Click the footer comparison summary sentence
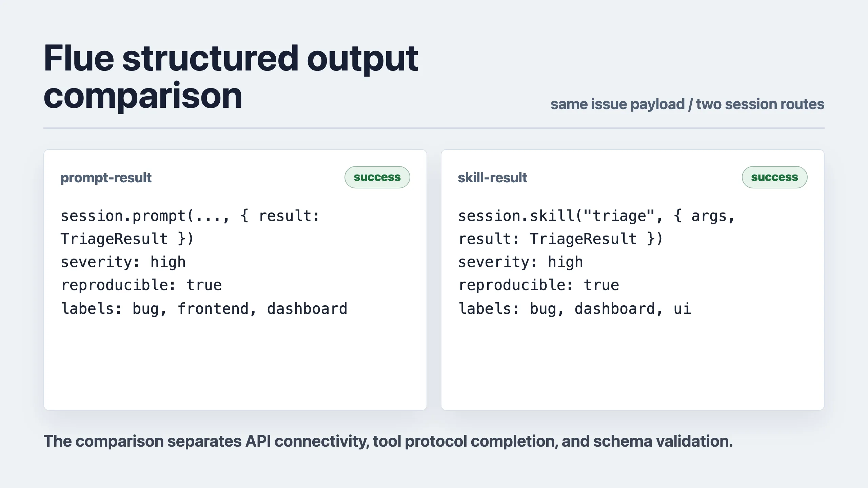The image size is (868, 488). point(388,441)
